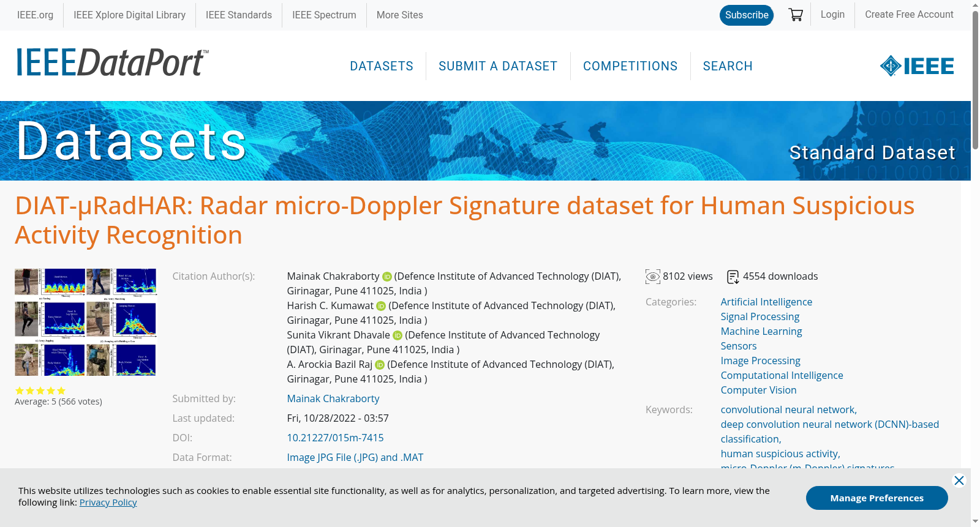Open the Sensors category
The width and height of the screenshot is (980, 527).
(739, 346)
